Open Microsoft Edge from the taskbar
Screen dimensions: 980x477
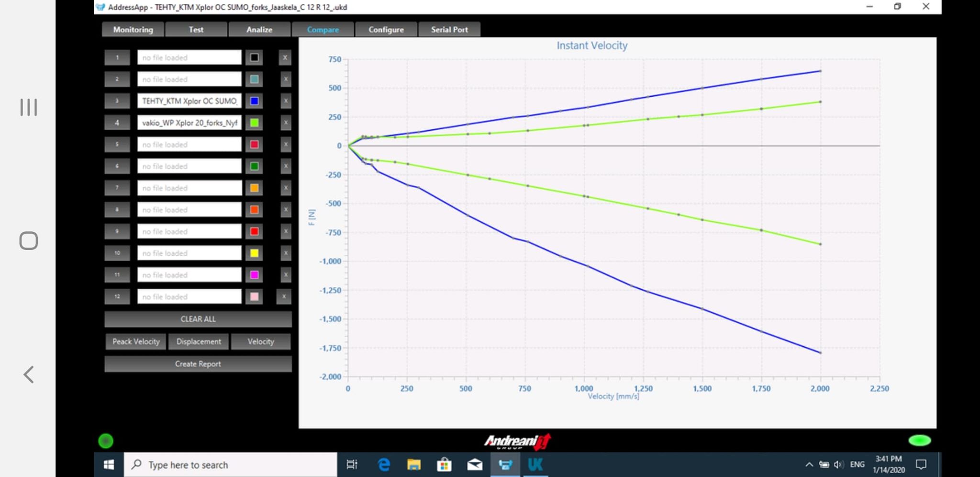(x=383, y=465)
